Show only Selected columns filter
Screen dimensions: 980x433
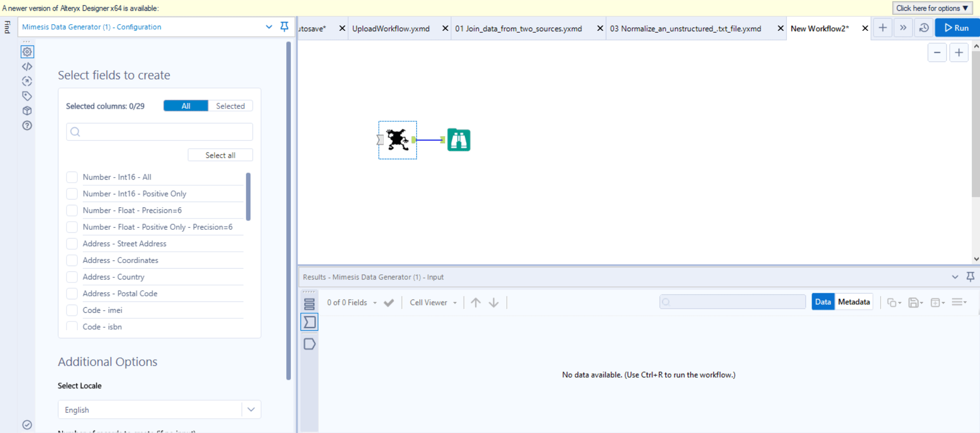230,106
